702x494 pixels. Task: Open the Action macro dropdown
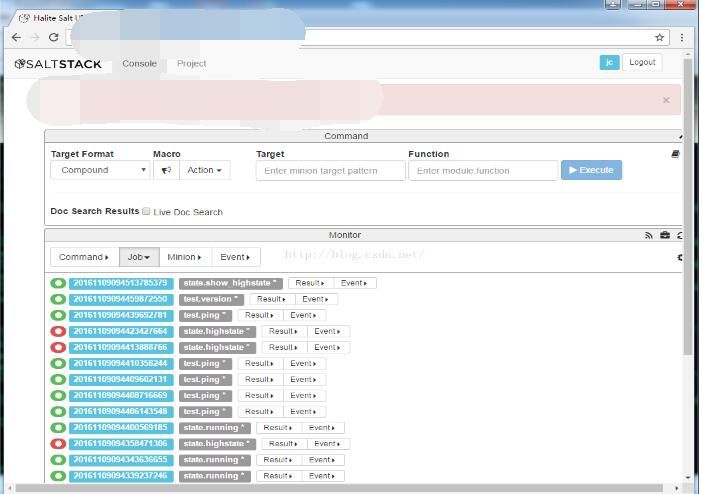point(204,170)
